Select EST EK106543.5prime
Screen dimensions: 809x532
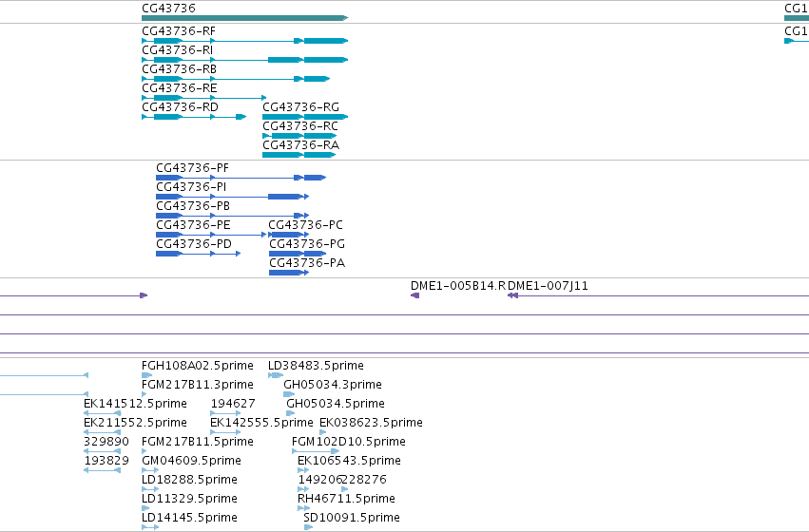pos(303,470)
